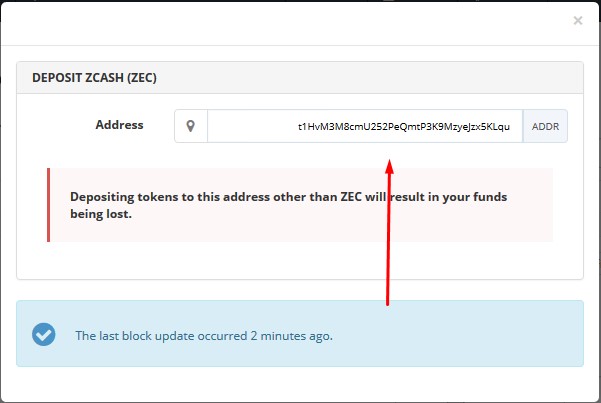Click the ADDR button
Viewport: 601px width, 403px height.
(x=545, y=126)
